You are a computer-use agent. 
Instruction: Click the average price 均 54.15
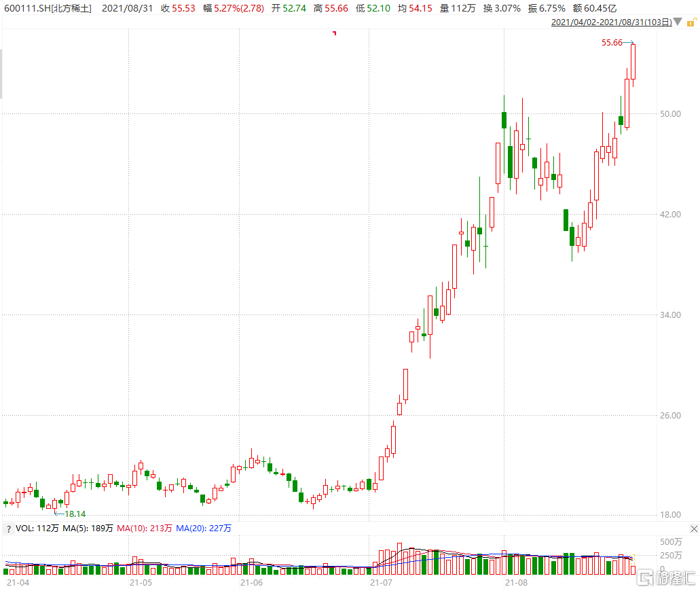(x=415, y=8)
